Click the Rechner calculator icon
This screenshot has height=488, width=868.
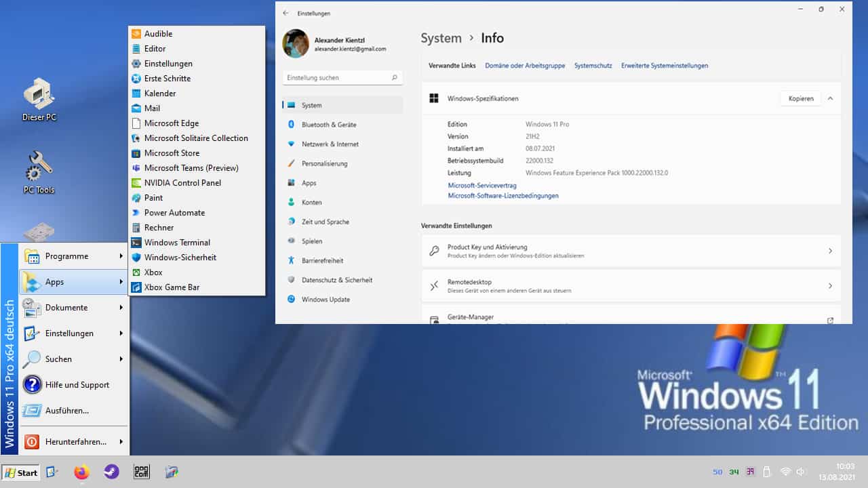[136, 228]
